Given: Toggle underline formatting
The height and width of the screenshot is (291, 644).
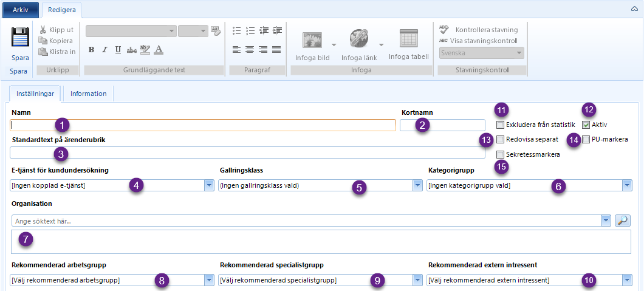Looking at the screenshot, I should [x=118, y=50].
